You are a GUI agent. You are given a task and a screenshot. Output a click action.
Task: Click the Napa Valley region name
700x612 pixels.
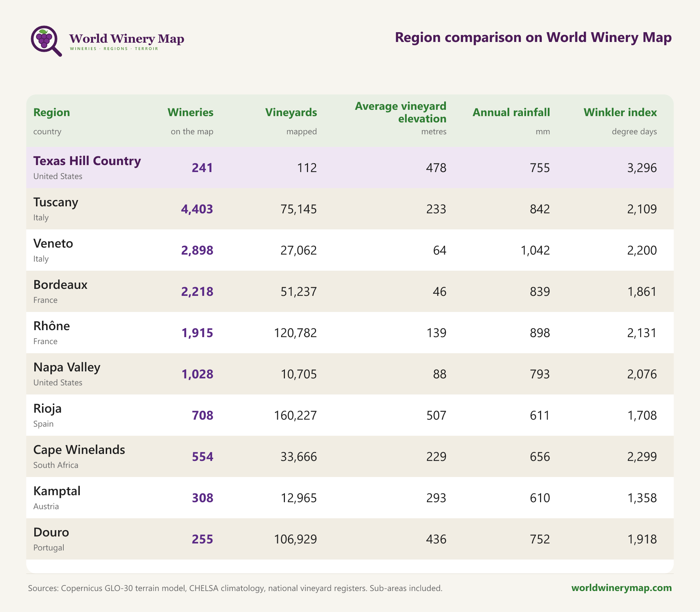[67, 367]
